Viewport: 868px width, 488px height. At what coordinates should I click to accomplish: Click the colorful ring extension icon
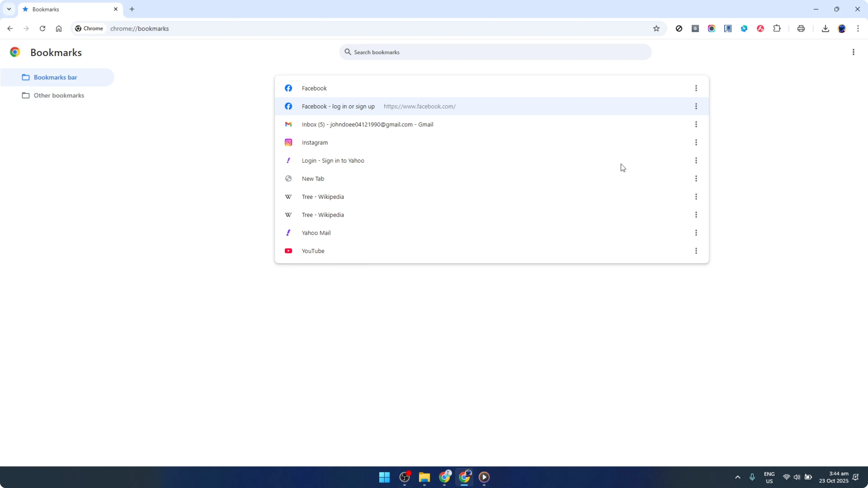tap(711, 29)
